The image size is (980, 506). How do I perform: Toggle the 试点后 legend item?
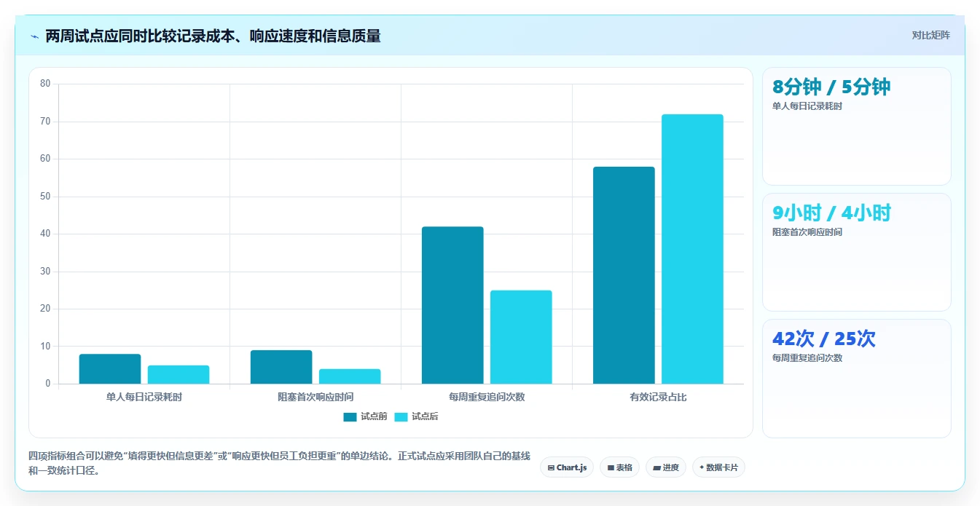click(x=416, y=417)
